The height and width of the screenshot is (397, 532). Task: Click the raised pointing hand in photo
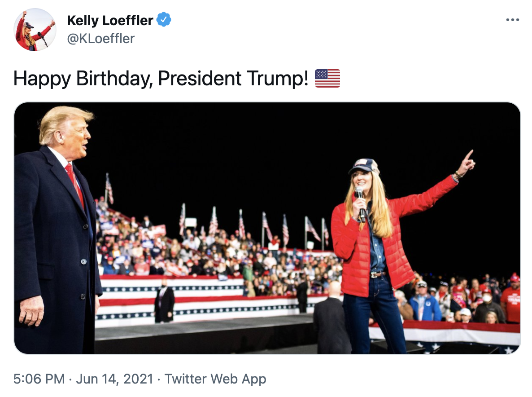click(466, 163)
